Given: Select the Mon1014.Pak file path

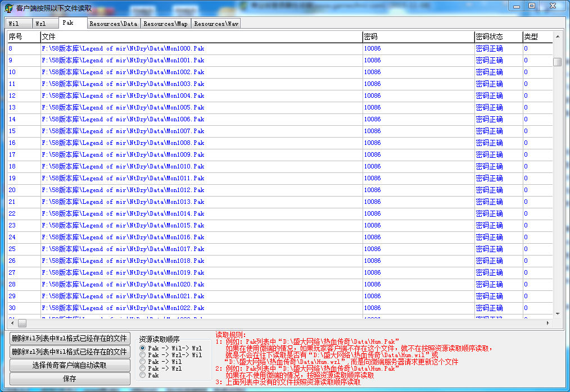Looking at the screenshot, I should 123,213.
